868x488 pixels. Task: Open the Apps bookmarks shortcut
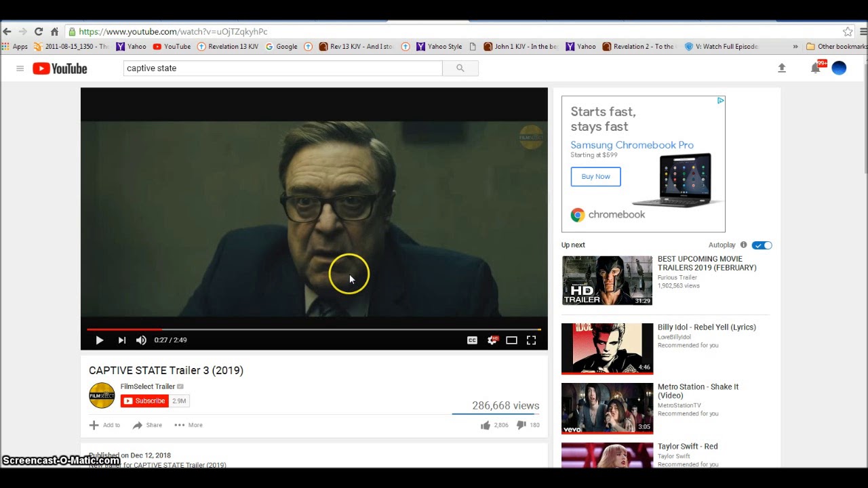click(15, 47)
